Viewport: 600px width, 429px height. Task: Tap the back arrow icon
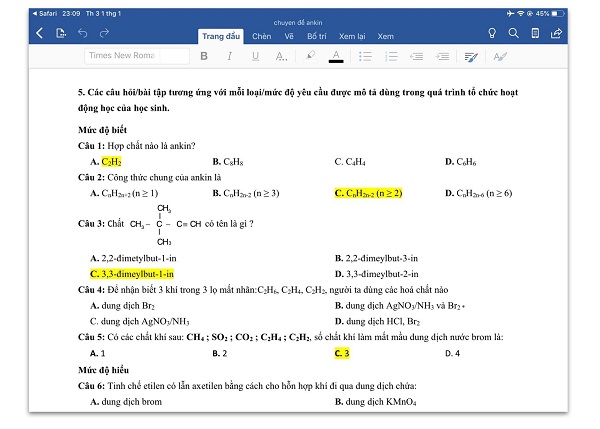coord(39,33)
